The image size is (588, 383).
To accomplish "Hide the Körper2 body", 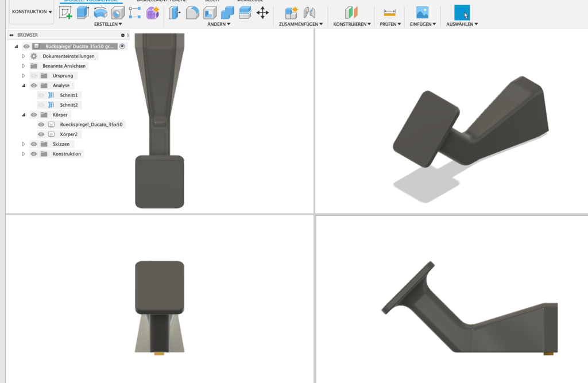I will pos(41,134).
